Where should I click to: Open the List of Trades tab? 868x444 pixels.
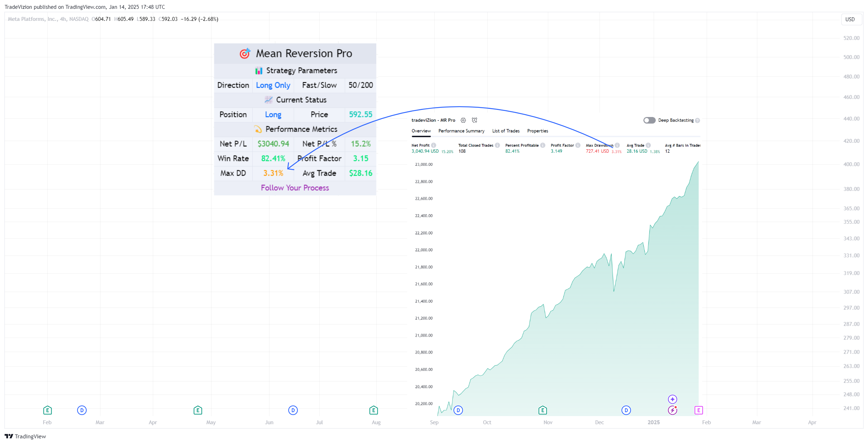(x=506, y=131)
